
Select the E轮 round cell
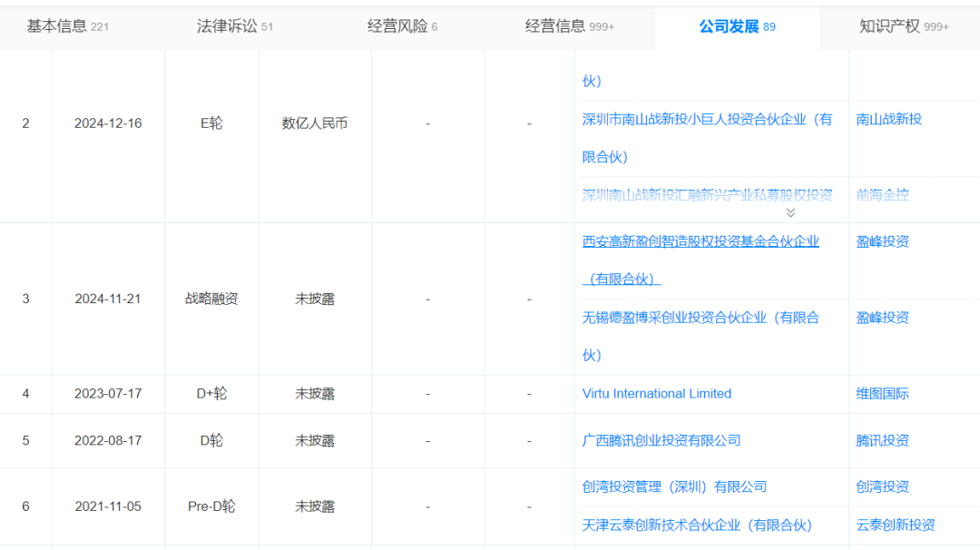[x=211, y=123]
